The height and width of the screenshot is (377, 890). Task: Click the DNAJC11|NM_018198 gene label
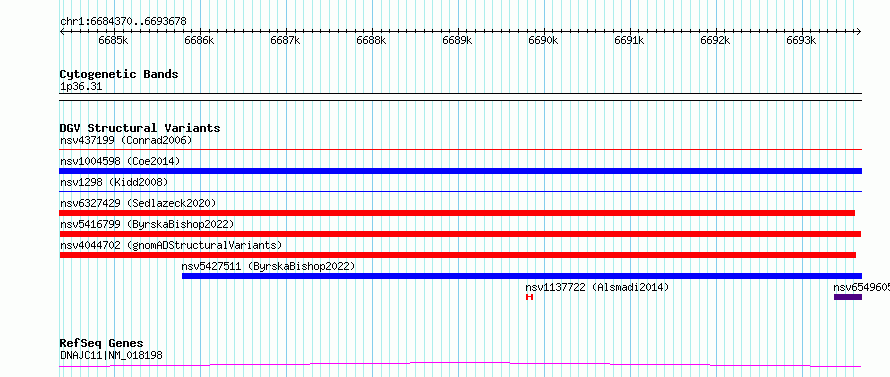[x=111, y=356]
